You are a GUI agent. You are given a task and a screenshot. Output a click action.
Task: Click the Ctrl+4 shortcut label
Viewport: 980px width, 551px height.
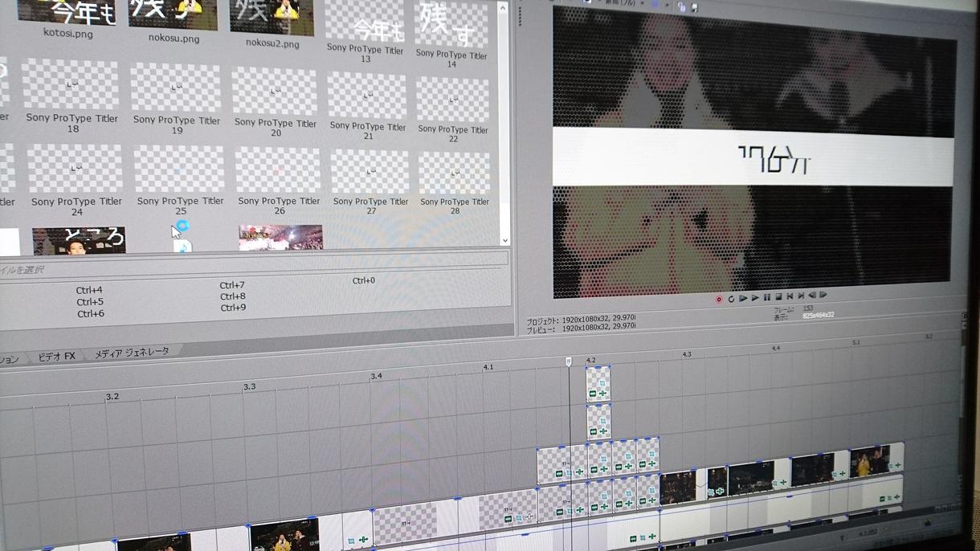[89, 291]
